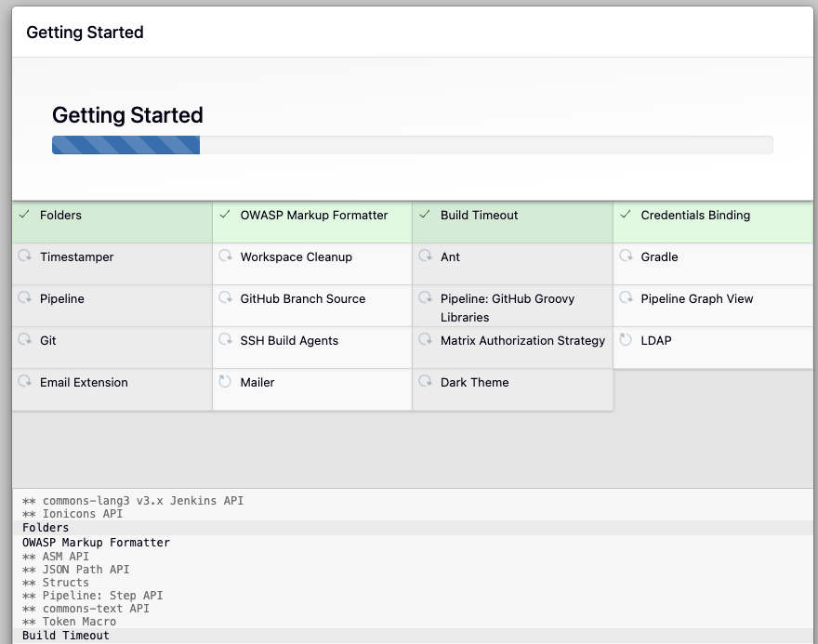Select the Gradle plugin label

click(659, 256)
